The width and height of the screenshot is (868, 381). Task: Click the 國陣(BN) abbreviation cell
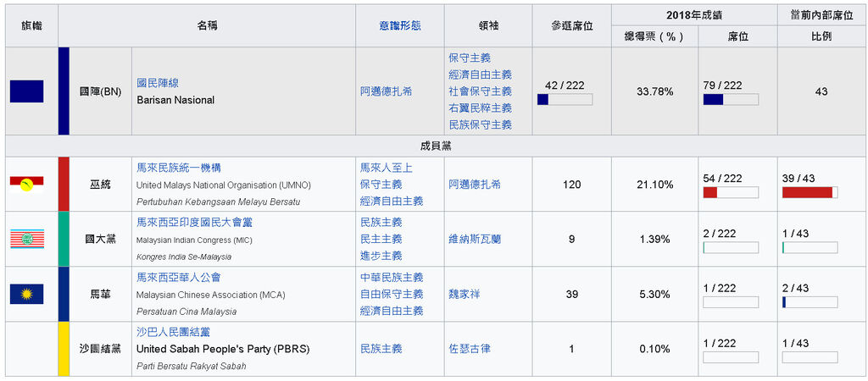point(100,91)
